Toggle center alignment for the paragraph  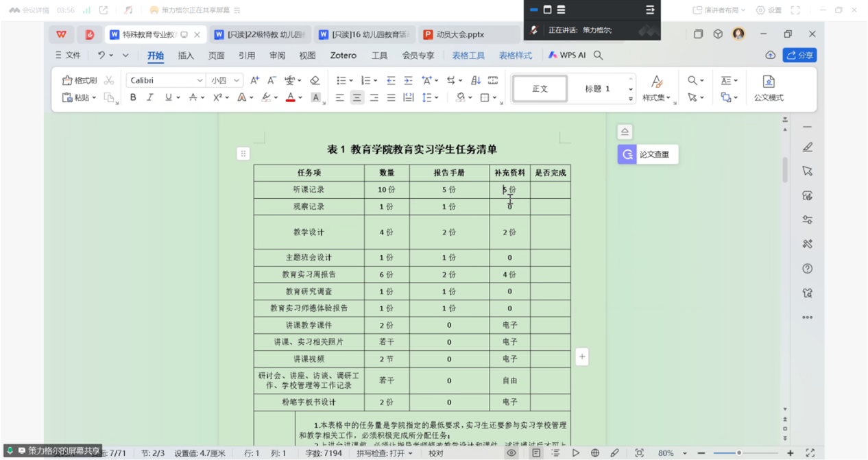click(357, 98)
